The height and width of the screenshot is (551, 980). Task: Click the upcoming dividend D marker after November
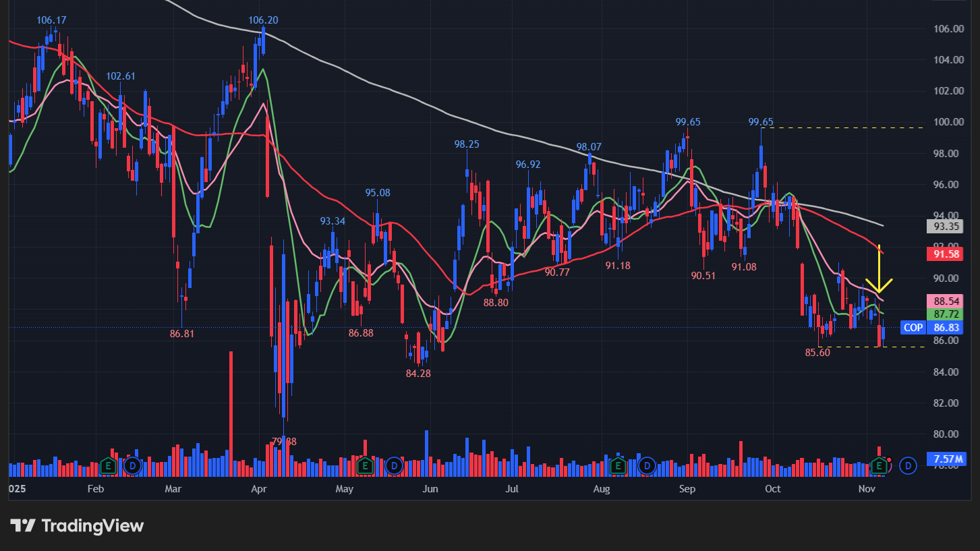click(x=909, y=465)
